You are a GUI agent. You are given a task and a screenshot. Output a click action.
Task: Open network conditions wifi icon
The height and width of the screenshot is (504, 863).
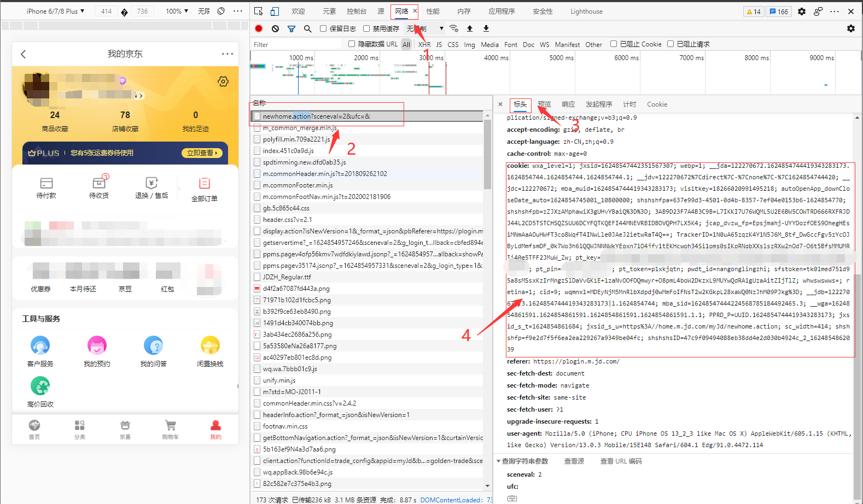tap(453, 28)
